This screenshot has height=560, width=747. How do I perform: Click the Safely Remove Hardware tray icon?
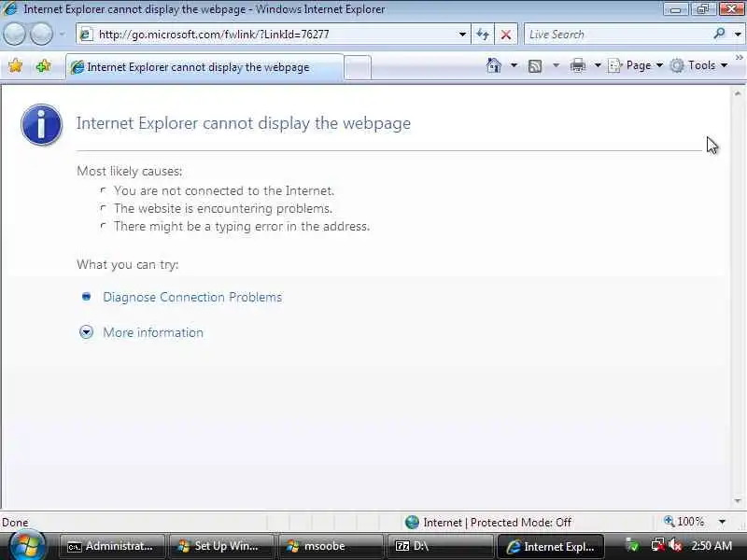coord(632,545)
